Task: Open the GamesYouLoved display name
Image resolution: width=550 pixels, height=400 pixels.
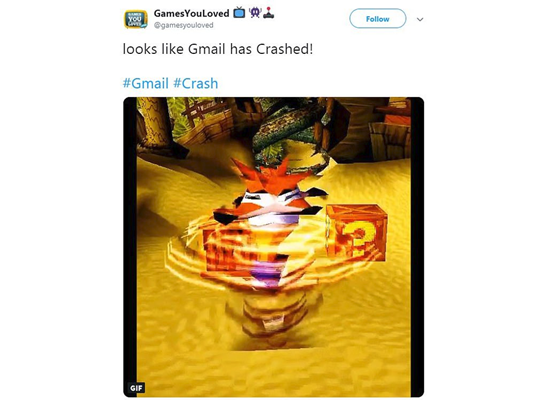Action: click(191, 13)
